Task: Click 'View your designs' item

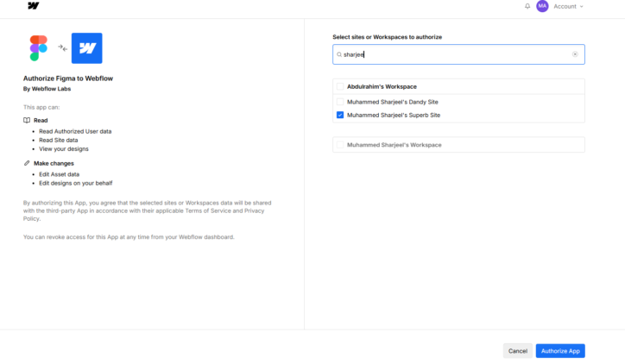Action: point(64,149)
